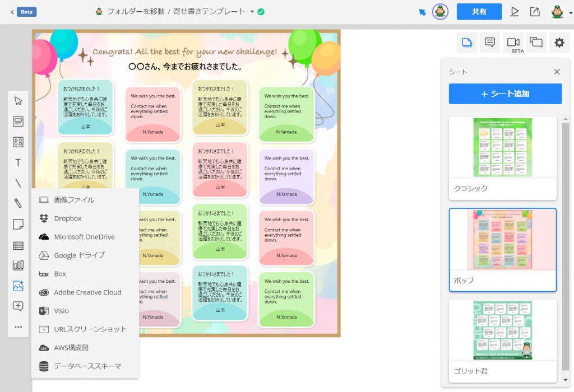Viewport: 574px width, 392px height.
Task: Select the text tool in left toolbar
Action: [x=18, y=163]
